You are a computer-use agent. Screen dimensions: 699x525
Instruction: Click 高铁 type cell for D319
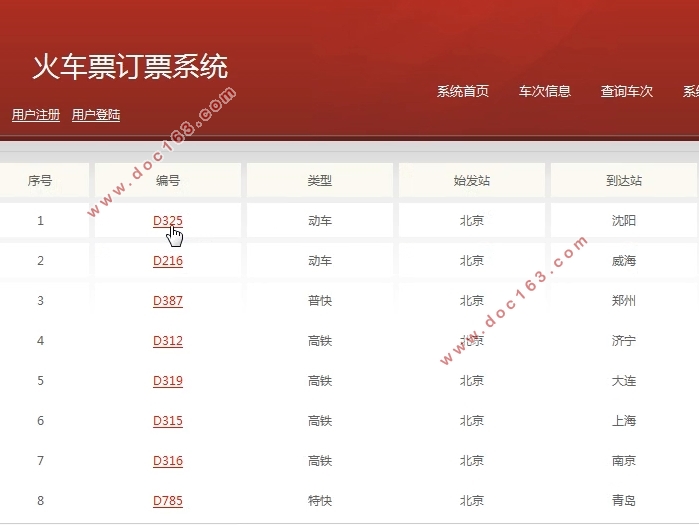(x=320, y=381)
